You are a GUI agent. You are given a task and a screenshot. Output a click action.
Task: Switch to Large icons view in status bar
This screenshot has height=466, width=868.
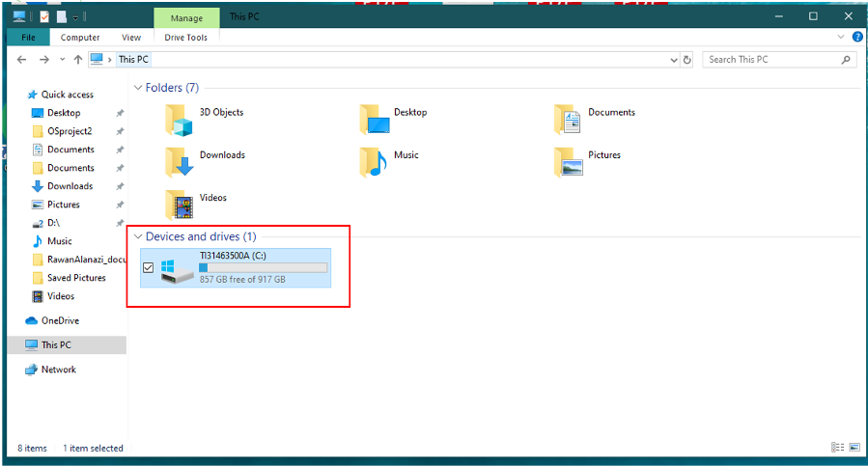coord(854,447)
